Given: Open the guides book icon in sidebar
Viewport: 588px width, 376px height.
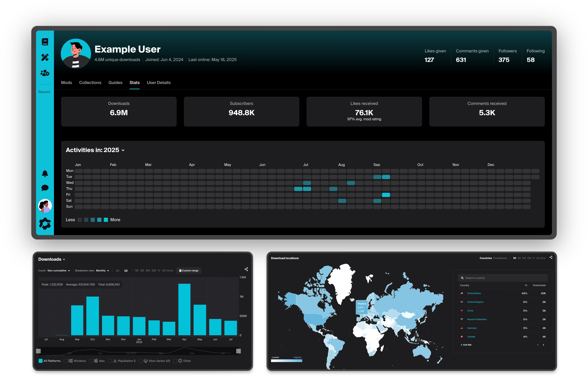Looking at the screenshot, I should pyautogui.click(x=45, y=42).
